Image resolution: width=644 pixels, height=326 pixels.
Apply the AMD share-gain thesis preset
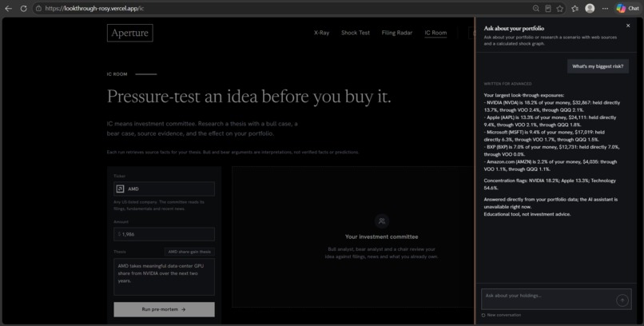189,252
